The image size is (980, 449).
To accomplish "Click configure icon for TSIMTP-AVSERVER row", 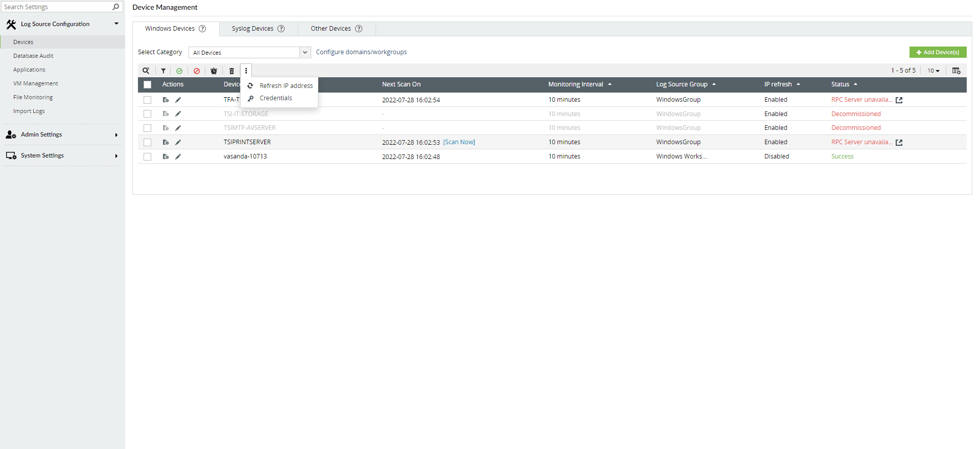I will [166, 128].
